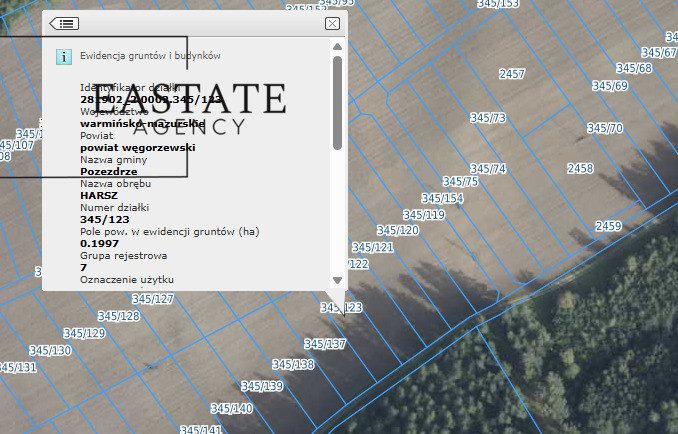
Task: Click the popup scrollbar down arrow
Action: click(x=338, y=281)
